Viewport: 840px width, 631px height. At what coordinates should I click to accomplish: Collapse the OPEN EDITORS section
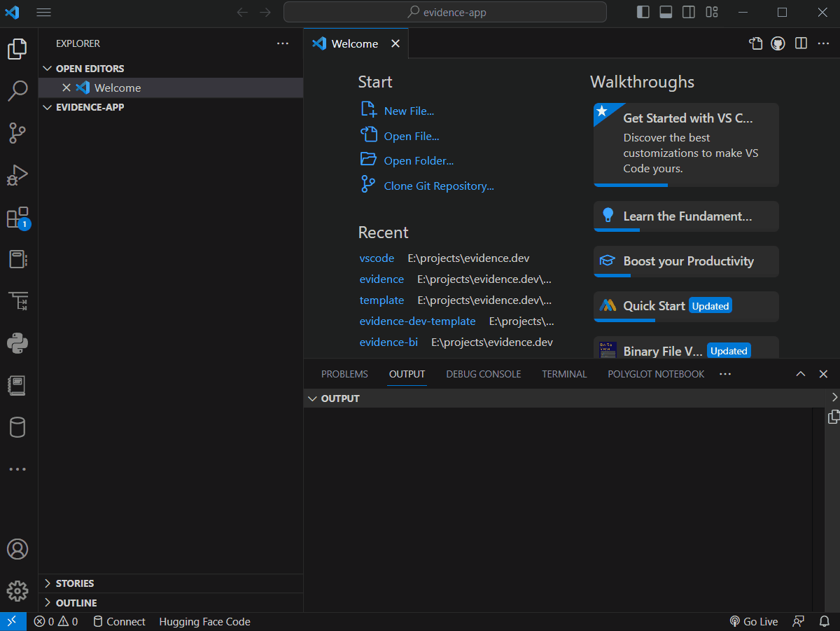(x=171, y=69)
